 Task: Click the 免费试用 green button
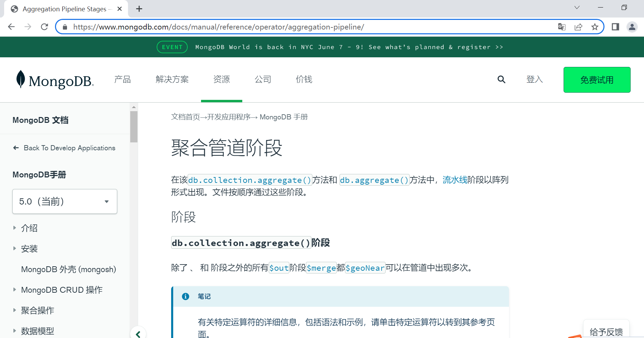tap(597, 80)
